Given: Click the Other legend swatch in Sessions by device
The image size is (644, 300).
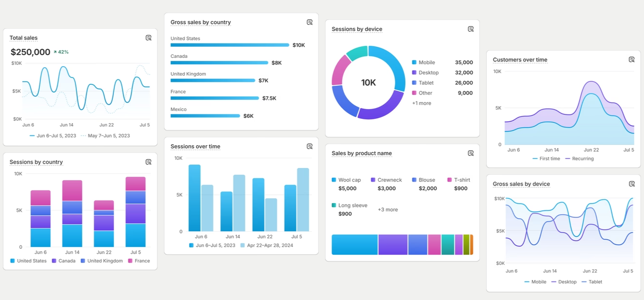Looking at the screenshot, I should tap(414, 93).
